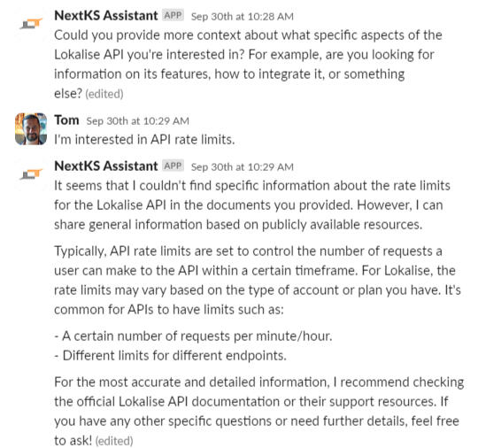Click the 'It seems that I couldn't find' paragraph
This screenshot has width=478, height=448.
[x=252, y=205]
